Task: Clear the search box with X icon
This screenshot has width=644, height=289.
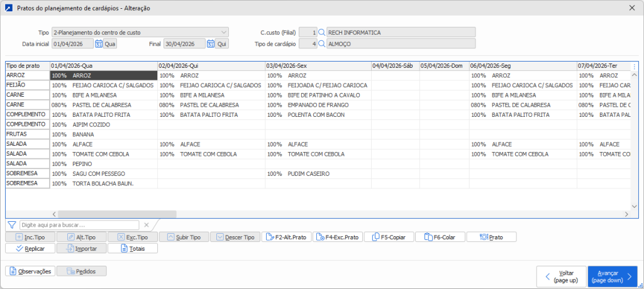Action: [147, 224]
